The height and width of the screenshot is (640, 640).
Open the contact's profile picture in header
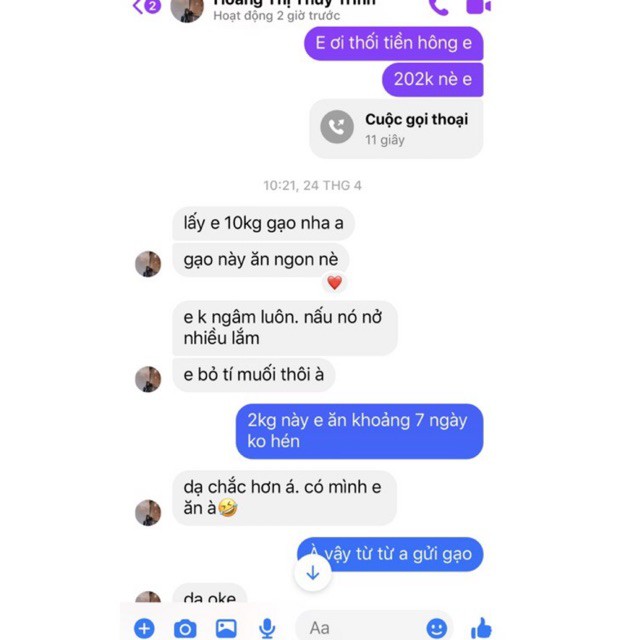(187, 8)
